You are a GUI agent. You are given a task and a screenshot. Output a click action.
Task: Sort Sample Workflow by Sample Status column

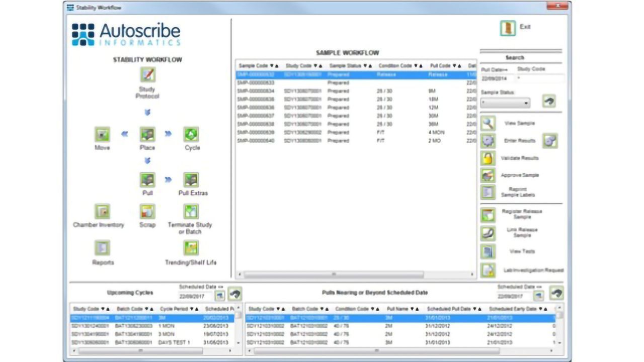[351, 66]
